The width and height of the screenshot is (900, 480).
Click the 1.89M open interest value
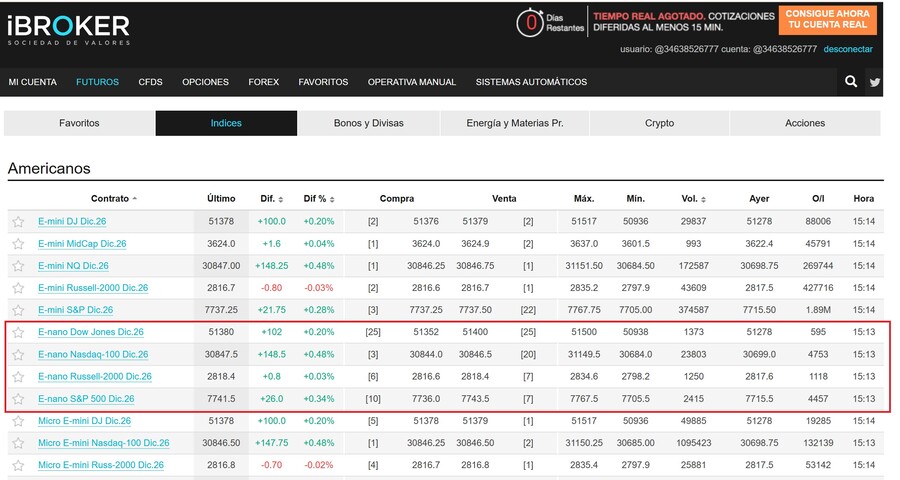pyautogui.click(x=818, y=310)
